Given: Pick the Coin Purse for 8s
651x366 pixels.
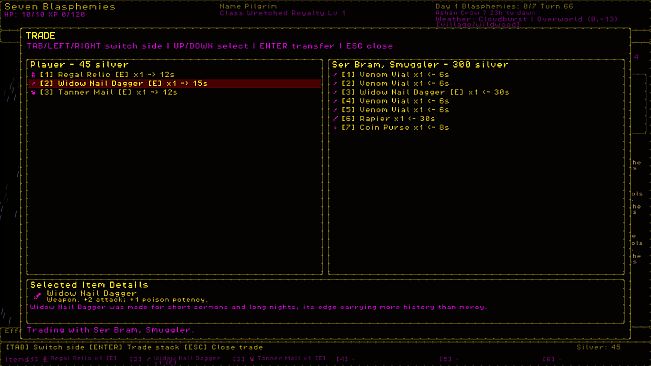Looking at the screenshot, I should pos(476,128).
